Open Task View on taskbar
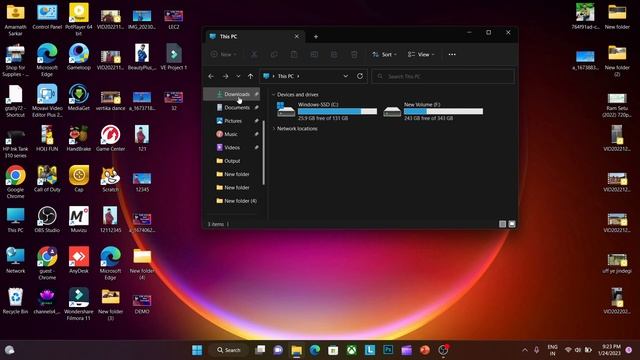 [260, 350]
